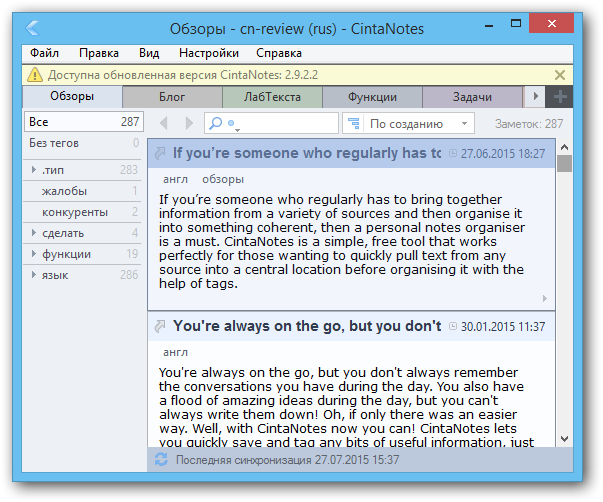Select the 'Все' tag filter
The image size is (603, 502).
point(84,122)
